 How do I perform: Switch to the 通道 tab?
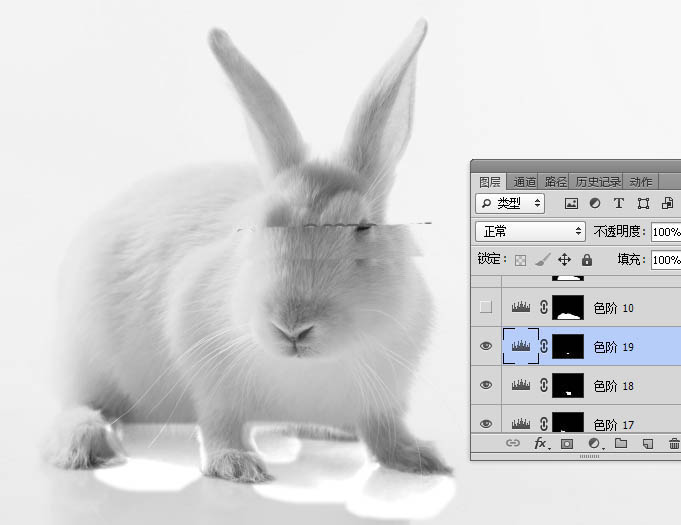coord(525,182)
